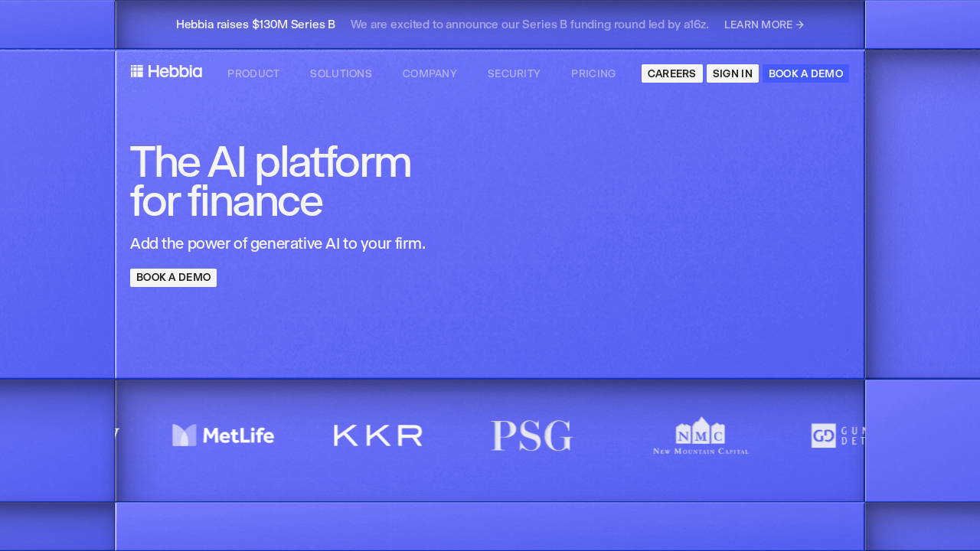Open the Solutions menu

341,73
